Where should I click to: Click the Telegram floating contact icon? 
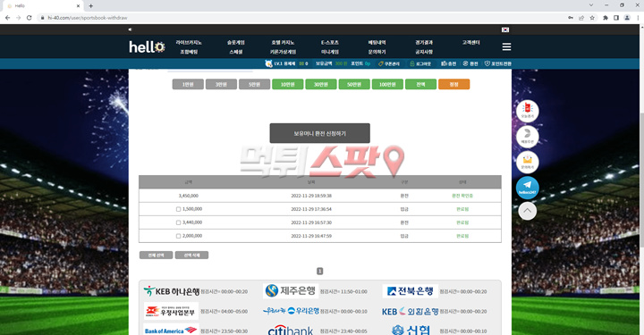point(528,188)
